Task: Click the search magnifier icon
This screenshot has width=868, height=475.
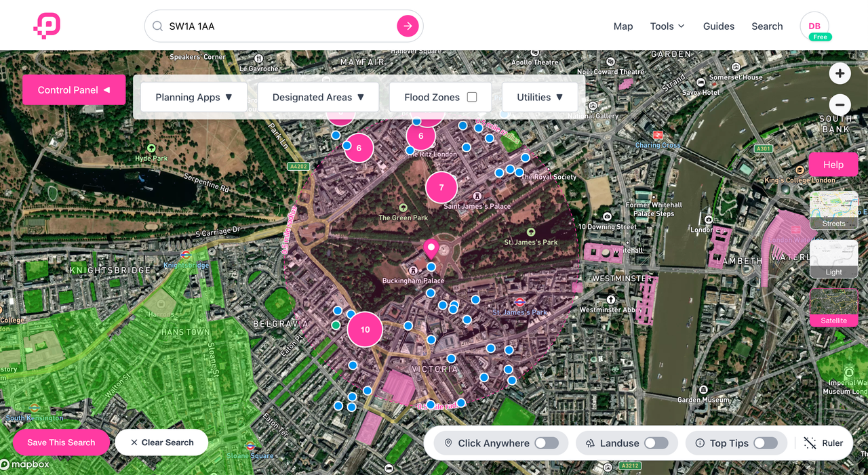Action: pos(157,26)
